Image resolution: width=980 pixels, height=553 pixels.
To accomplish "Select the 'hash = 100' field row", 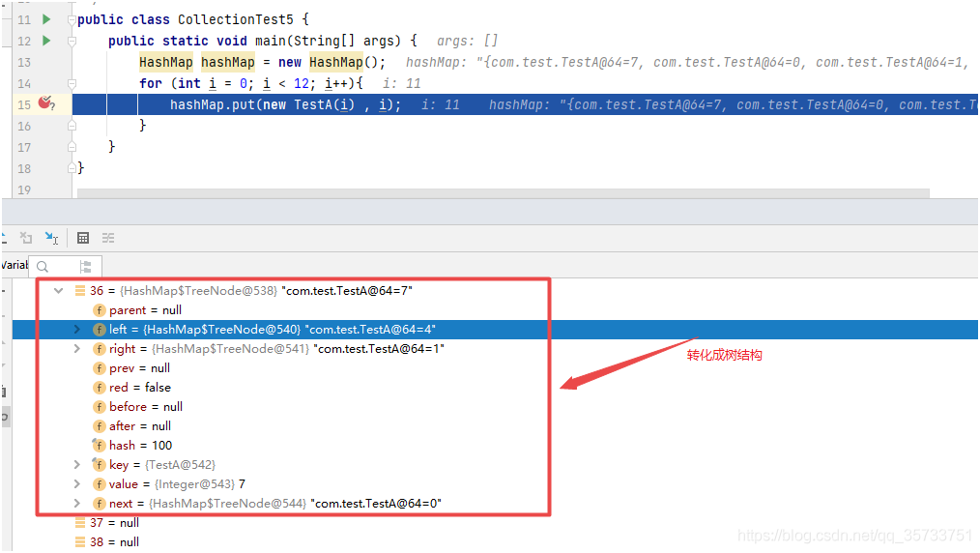I will click(x=140, y=446).
